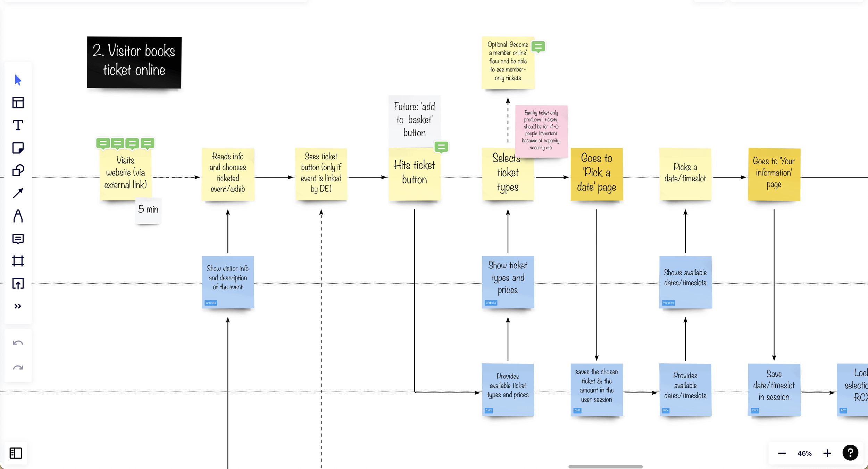Screen dimensions: 868x469
Task: Select 'Reads info and chooses ticketed event/exhib' note
Action: click(x=228, y=174)
